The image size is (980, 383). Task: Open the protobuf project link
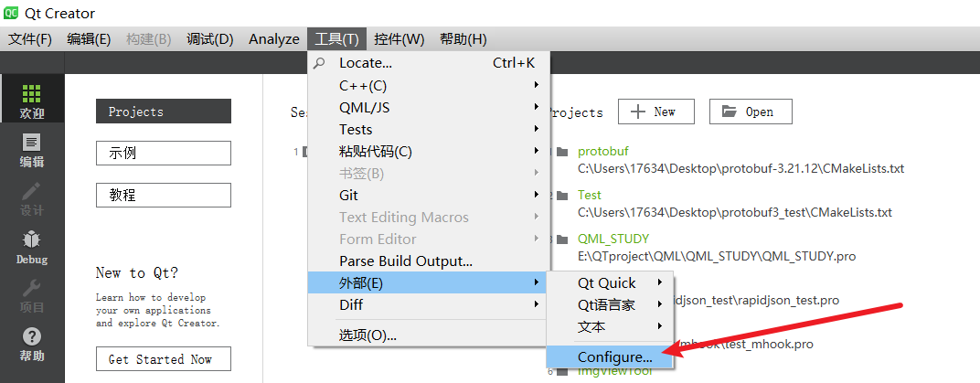603,151
